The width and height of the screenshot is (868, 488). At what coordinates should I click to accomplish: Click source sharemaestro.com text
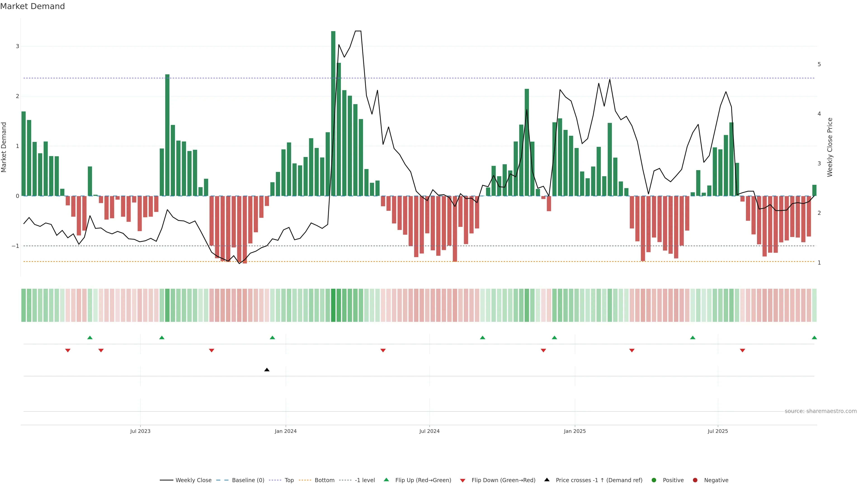821,411
